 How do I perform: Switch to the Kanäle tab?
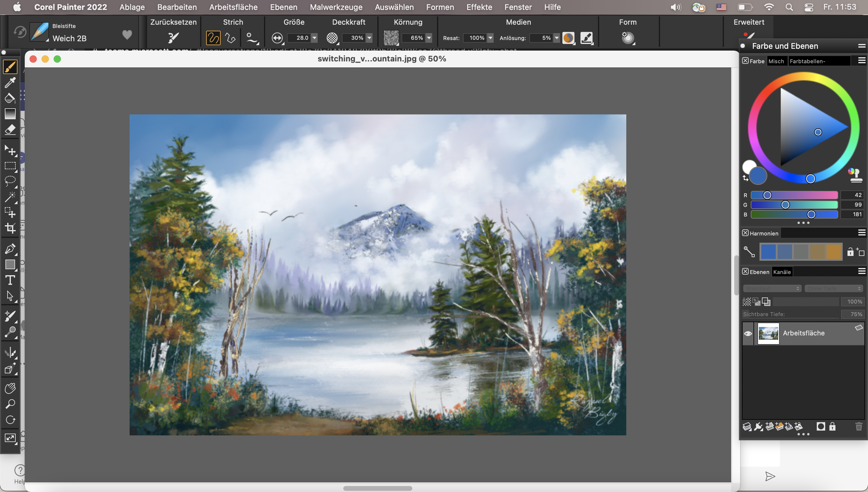(782, 272)
